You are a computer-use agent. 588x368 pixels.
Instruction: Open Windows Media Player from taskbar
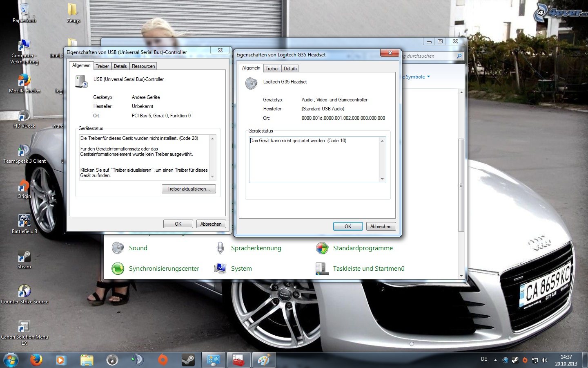coord(61,360)
